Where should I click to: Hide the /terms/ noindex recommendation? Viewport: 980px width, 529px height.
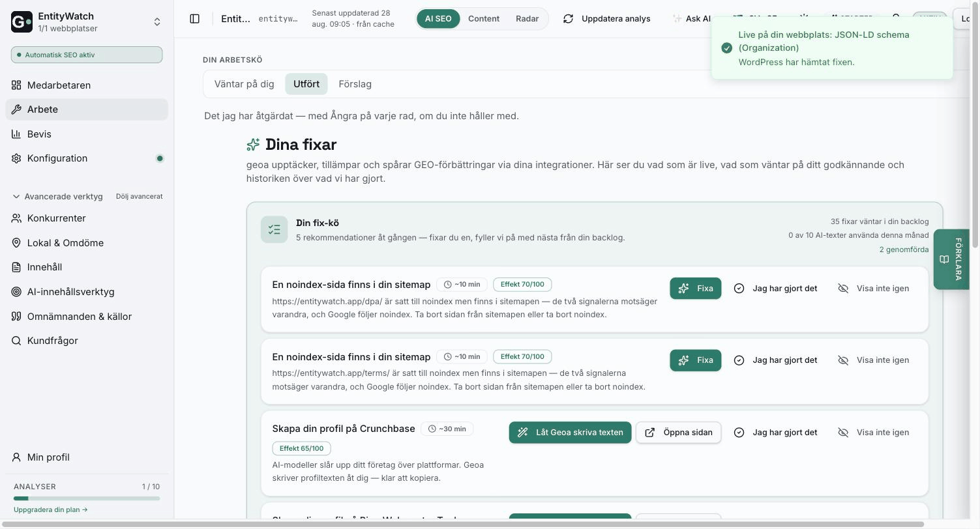coord(874,360)
